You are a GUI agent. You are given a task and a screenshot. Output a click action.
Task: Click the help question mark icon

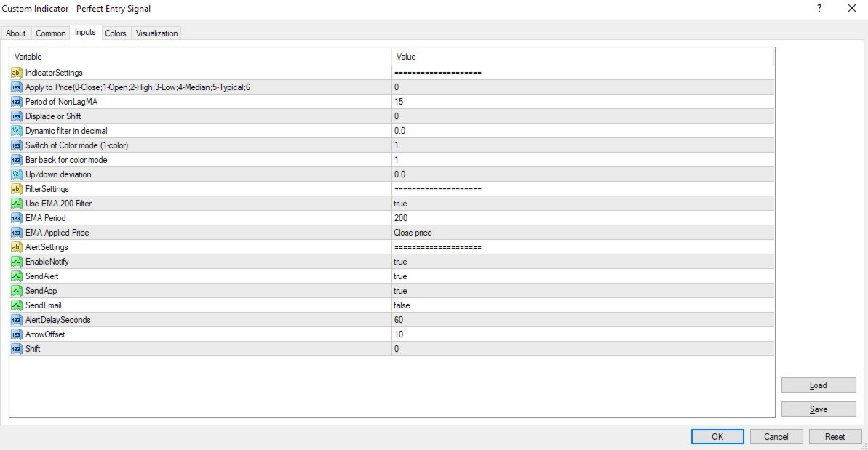[x=819, y=9]
